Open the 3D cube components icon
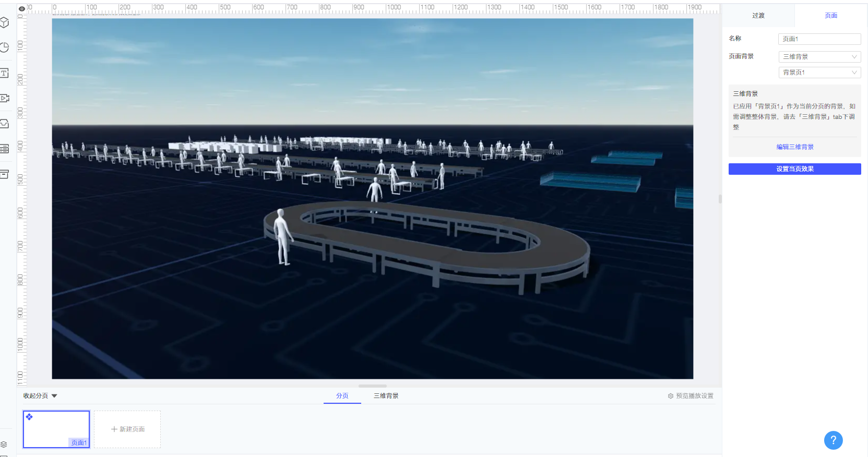Screen dimensions: 868x457 coord(5,22)
